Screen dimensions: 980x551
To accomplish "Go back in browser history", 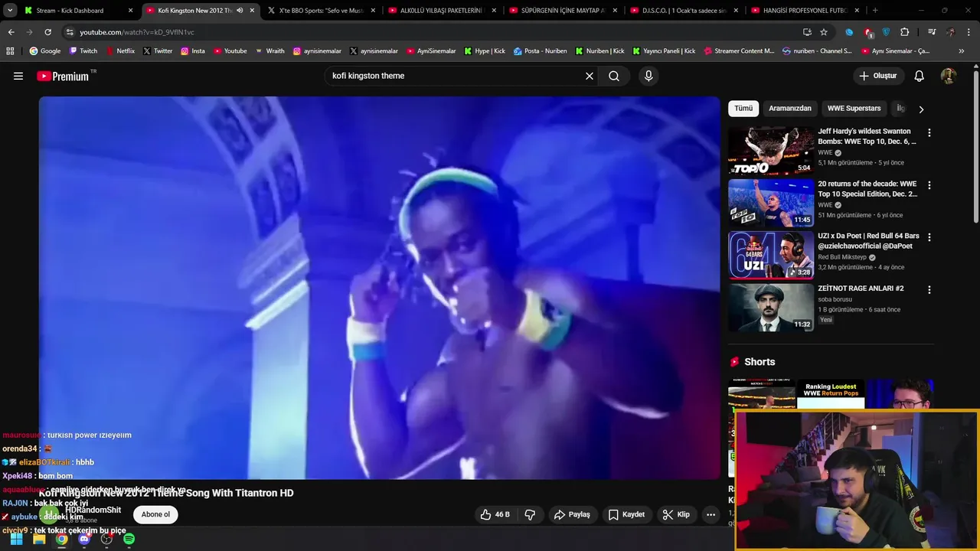I will click(x=11, y=32).
